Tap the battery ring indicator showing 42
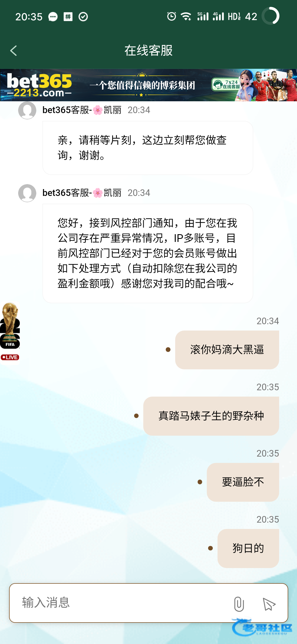 tap(270, 16)
